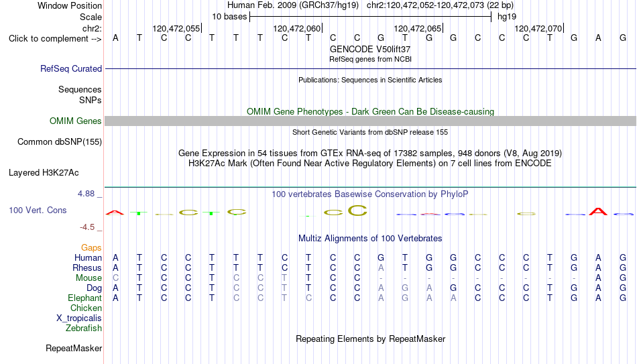This screenshot has width=637, height=364.
Task: Click 'Publications: Sequences in Scientific Articles' title
Action: pos(370,80)
